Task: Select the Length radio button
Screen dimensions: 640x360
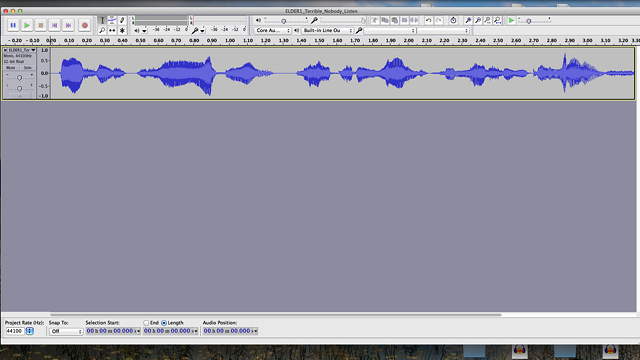Action: point(164,323)
